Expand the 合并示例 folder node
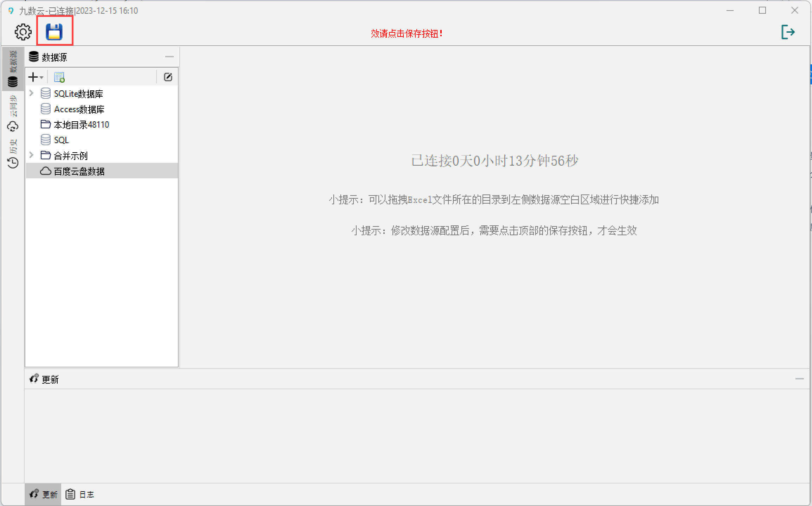Viewport: 812px width, 506px height. pos(31,155)
